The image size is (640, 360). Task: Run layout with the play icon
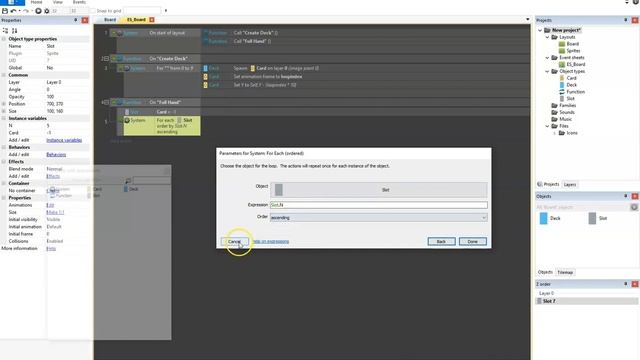pos(38,11)
